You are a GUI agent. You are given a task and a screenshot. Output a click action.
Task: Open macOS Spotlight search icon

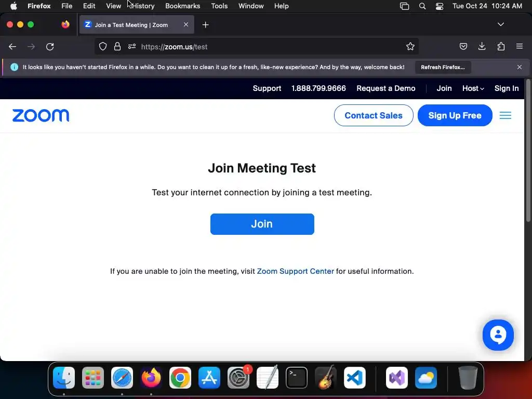coord(422,6)
